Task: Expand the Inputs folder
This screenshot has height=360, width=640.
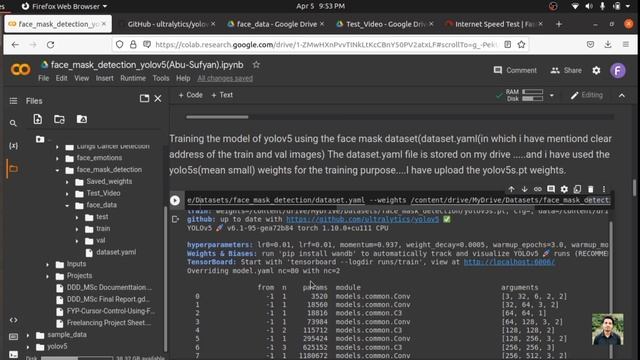Action: click(48, 264)
